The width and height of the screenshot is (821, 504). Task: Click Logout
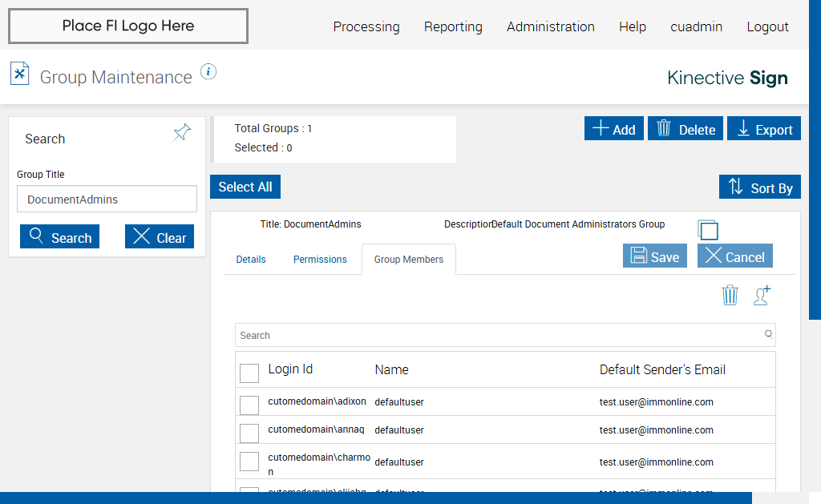pyautogui.click(x=767, y=26)
